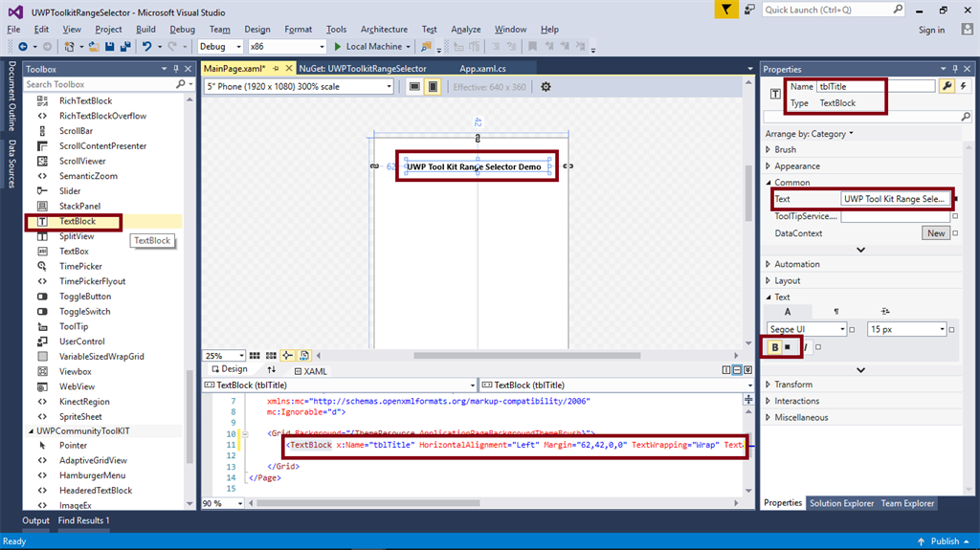Click font size property marker square
The image size is (980, 550).
(952, 329)
